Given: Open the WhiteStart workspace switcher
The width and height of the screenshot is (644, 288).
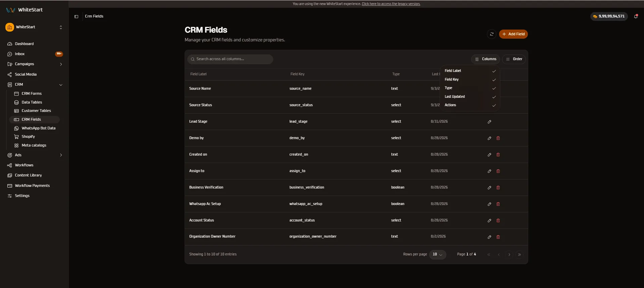Looking at the screenshot, I should [x=34, y=27].
